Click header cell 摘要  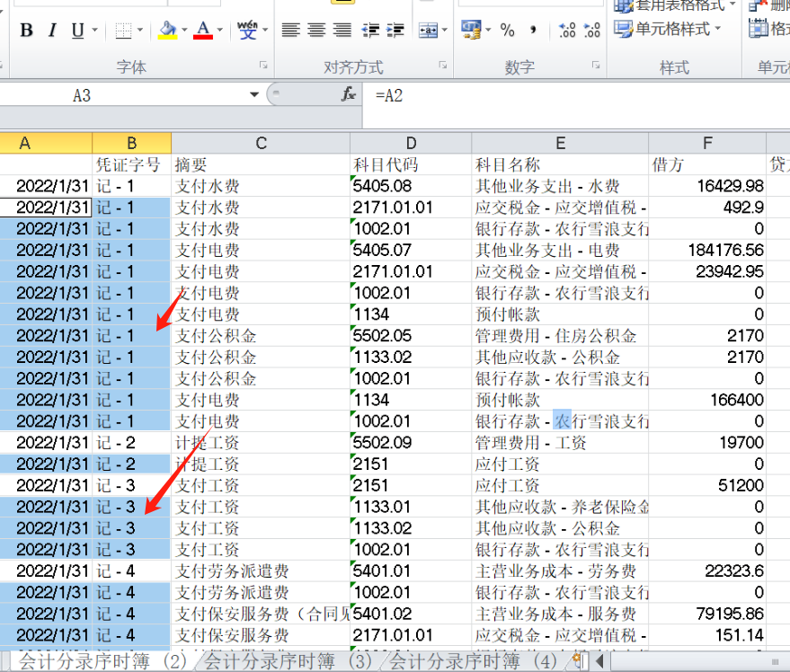pos(261,164)
